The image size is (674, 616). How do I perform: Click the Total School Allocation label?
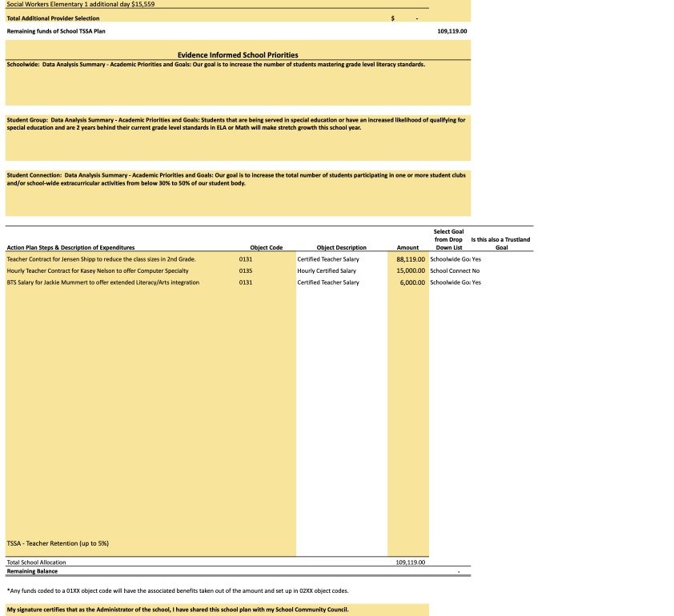[36, 562]
